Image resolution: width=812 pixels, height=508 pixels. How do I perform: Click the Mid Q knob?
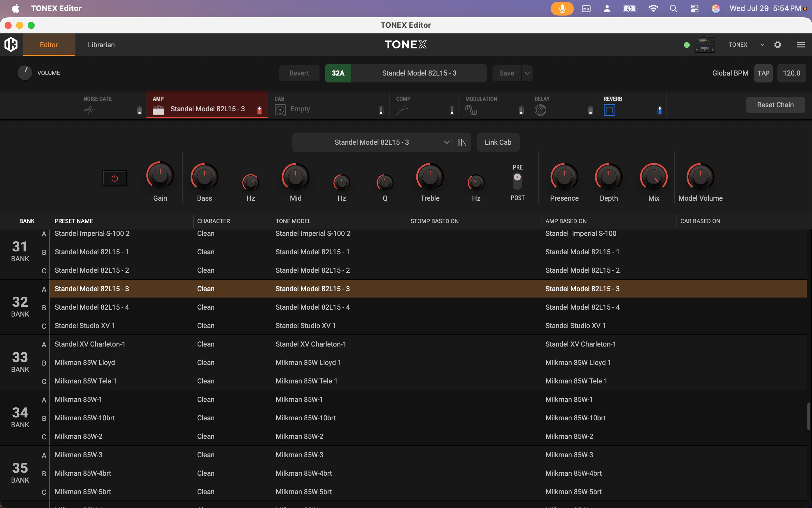[385, 183]
